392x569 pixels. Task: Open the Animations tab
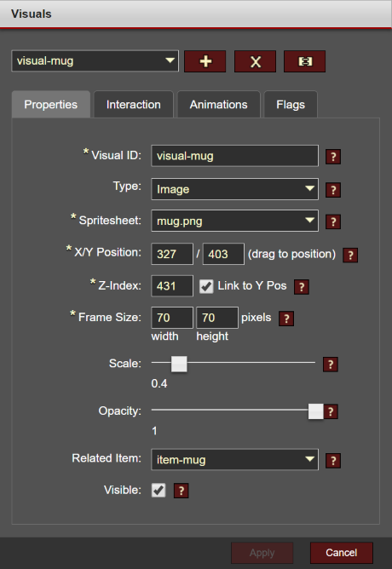pyautogui.click(x=218, y=105)
